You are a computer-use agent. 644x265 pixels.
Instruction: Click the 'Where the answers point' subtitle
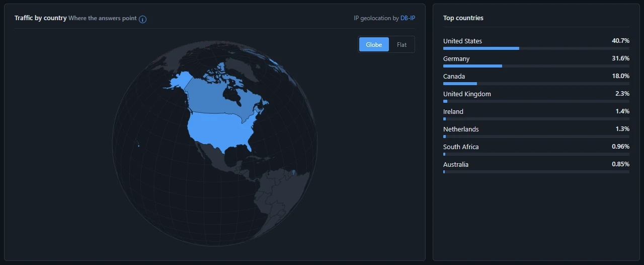(102, 19)
